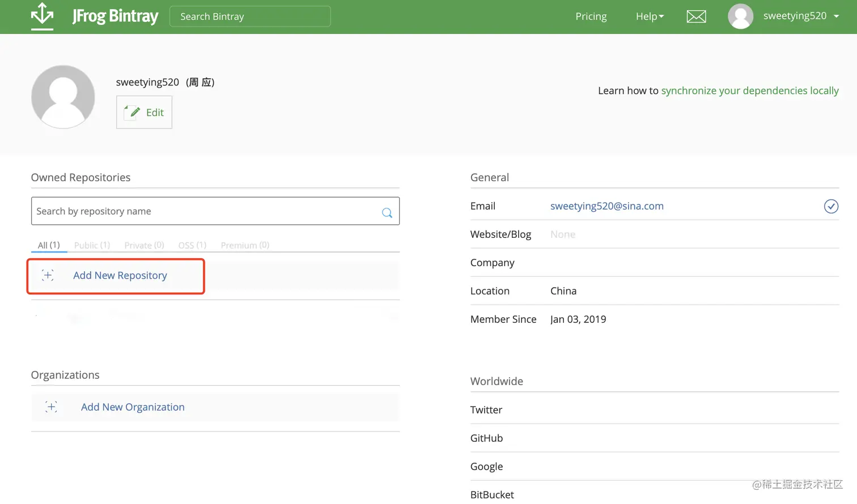The height and width of the screenshot is (504, 857).
Task: Click the search magnifier icon in repository search
Action: tap(387, 213)
